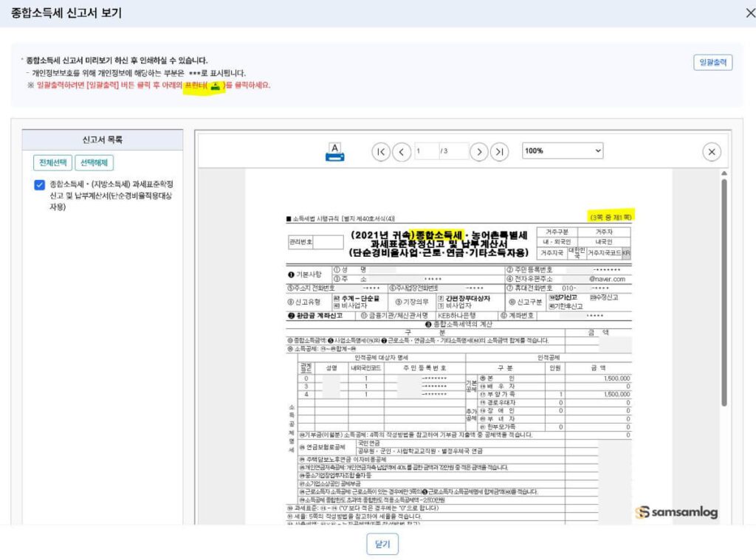Click the 일괄출력 button

712,62
